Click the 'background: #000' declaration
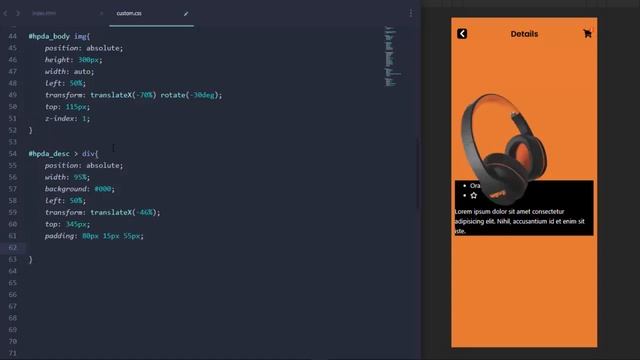The height and width of the screenshot is (360, 640). point(80,189)
